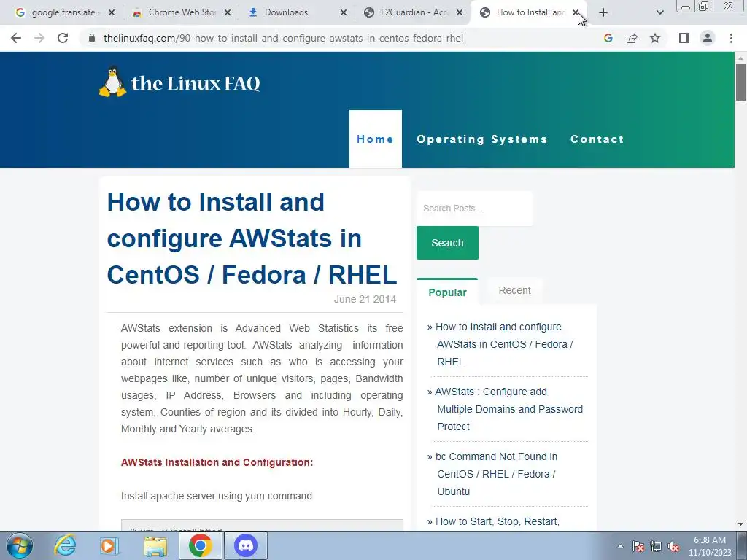Open Discord from the taskbar
747x560 pixels.
pos(246,545)
